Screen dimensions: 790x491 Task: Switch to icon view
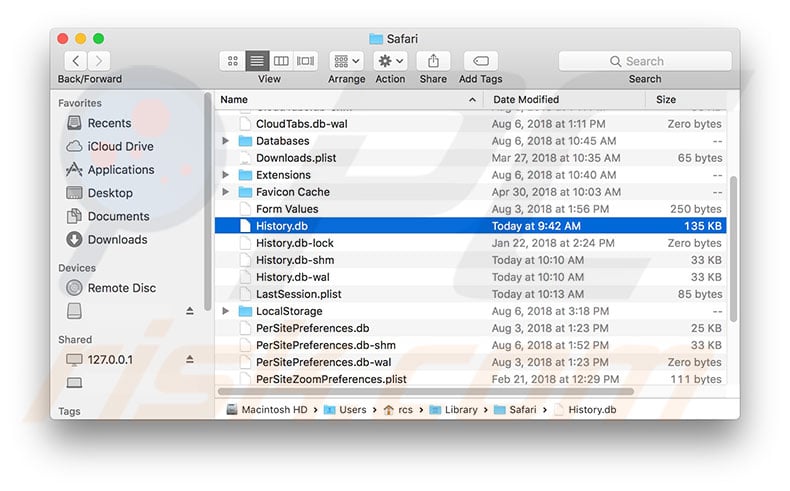point(232,61)
